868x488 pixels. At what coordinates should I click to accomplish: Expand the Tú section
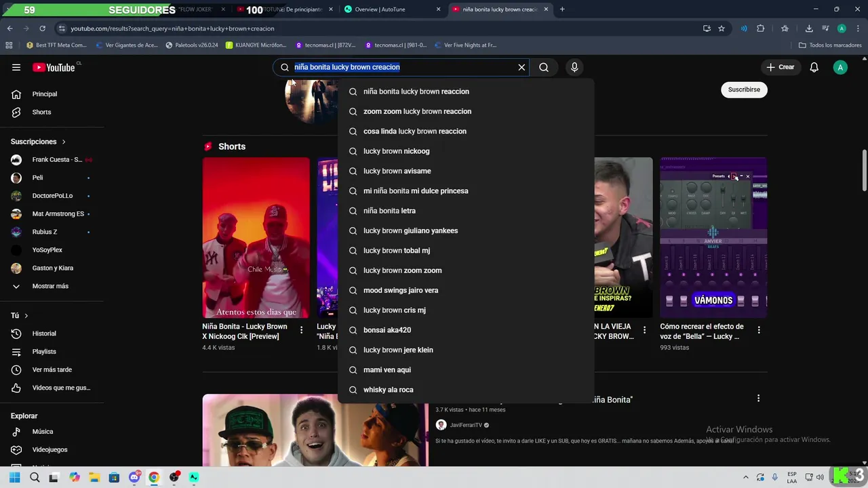tap(20, 316)
